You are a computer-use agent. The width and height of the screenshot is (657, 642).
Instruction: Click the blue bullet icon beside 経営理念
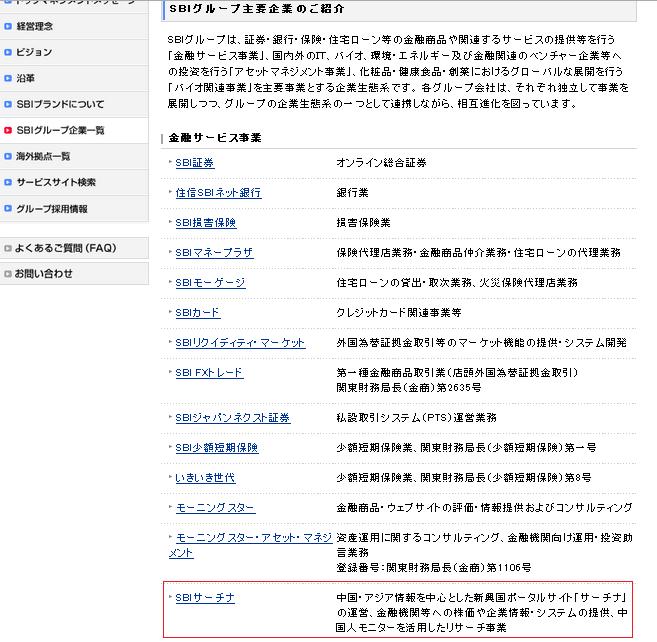(x=8, y=26)
